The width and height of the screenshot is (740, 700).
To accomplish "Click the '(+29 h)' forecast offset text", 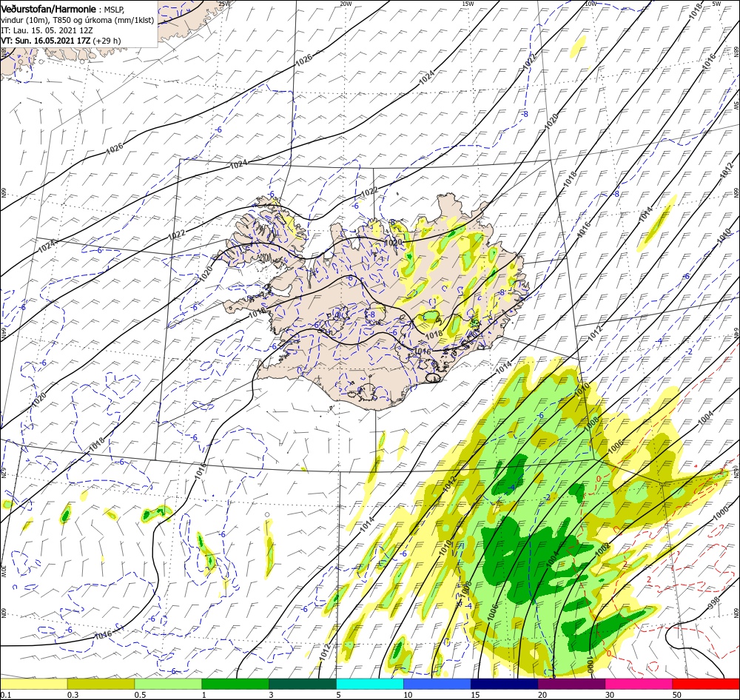I will point(107,41).
